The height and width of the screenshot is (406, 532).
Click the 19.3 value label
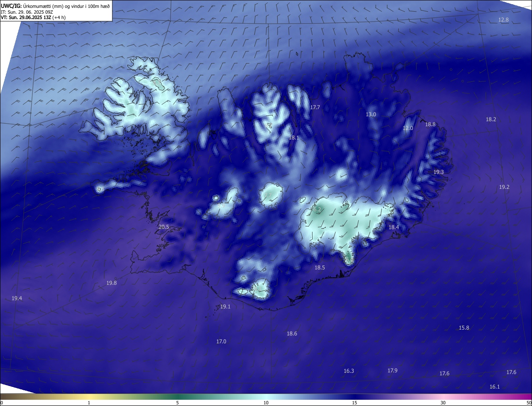[438, 172]
